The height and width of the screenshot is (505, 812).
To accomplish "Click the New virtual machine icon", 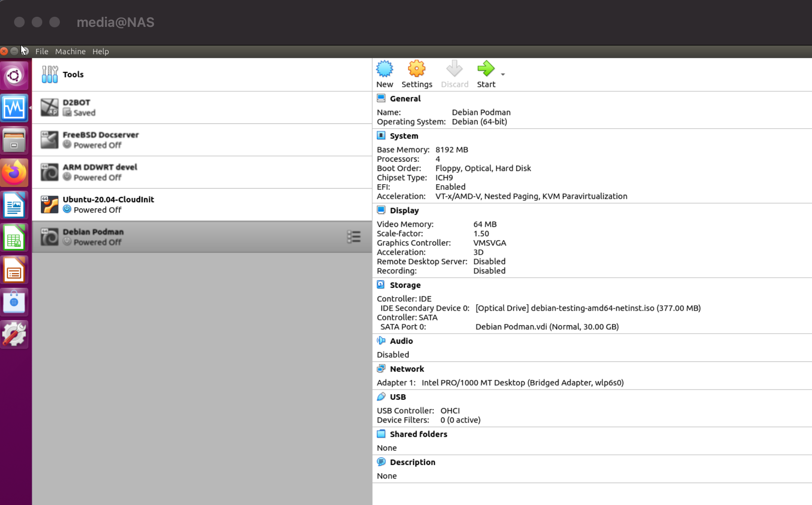I will [384, 69].
